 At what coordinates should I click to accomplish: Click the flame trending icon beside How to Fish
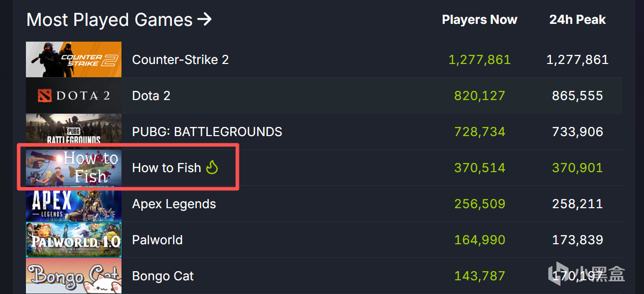tap(212, 167)
